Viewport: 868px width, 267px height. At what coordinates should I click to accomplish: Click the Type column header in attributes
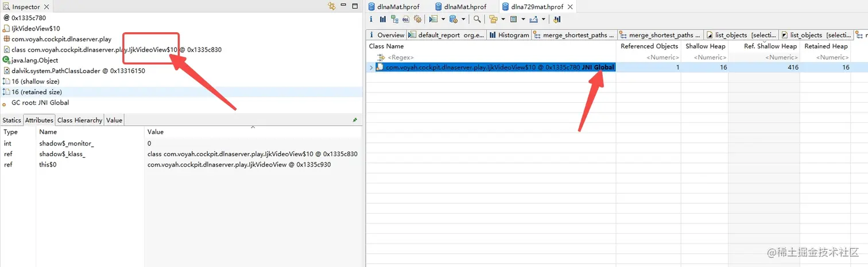click(18, 132)
